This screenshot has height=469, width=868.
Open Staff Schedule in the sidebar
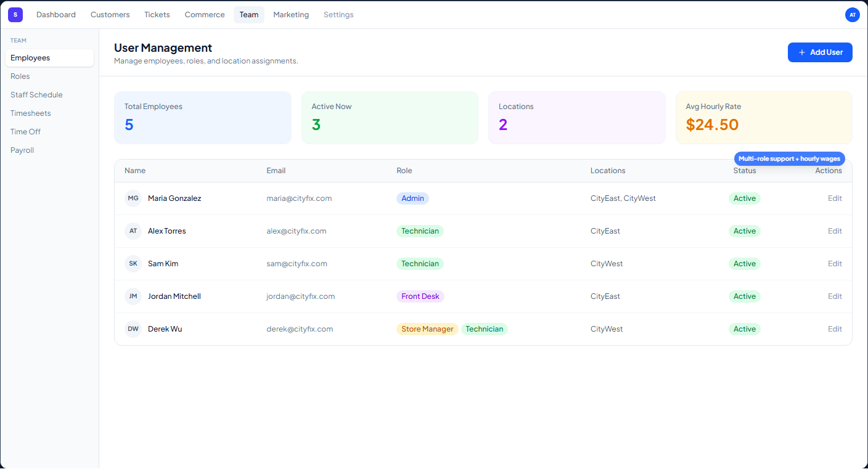coord(49,95)
